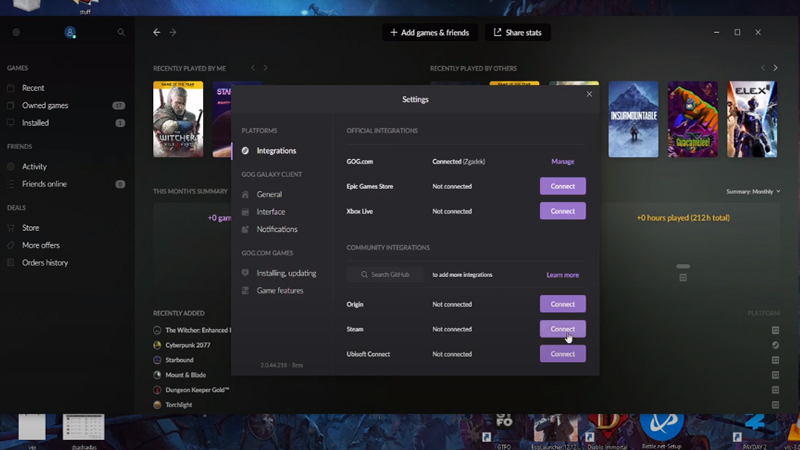Select the Integrations settings tab

pyautogui.click(x=276, y=151)
